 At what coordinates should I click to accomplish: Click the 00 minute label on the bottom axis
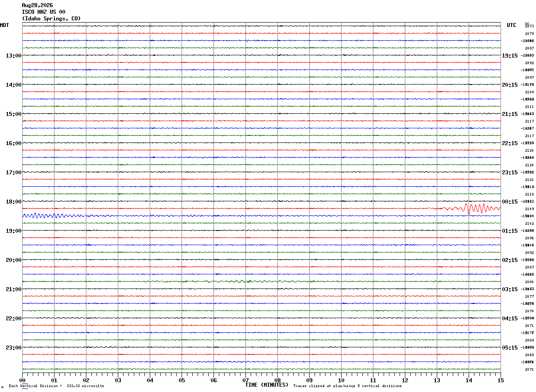[22, 380]
